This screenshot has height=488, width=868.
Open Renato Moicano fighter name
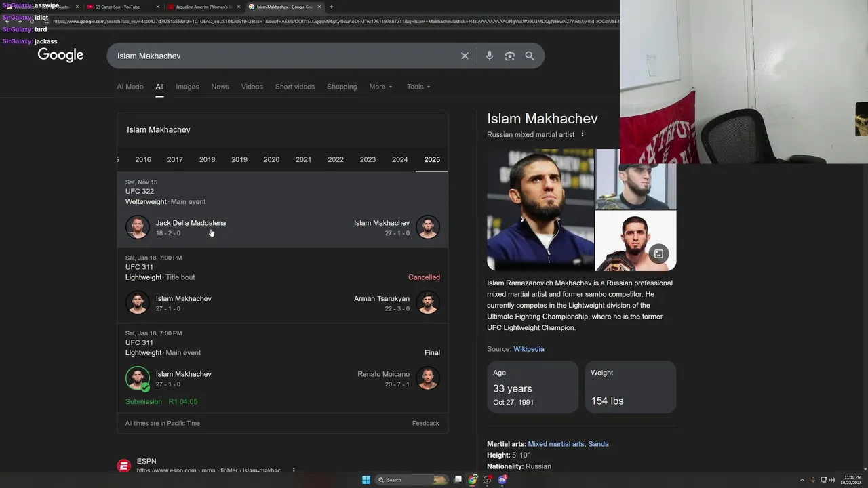click(384, 374)
